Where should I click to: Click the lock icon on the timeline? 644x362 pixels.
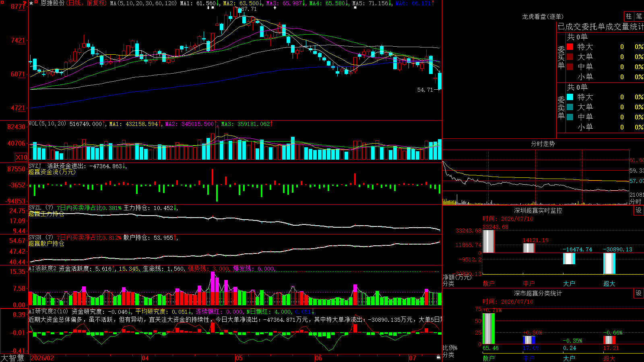click(439, 357)
